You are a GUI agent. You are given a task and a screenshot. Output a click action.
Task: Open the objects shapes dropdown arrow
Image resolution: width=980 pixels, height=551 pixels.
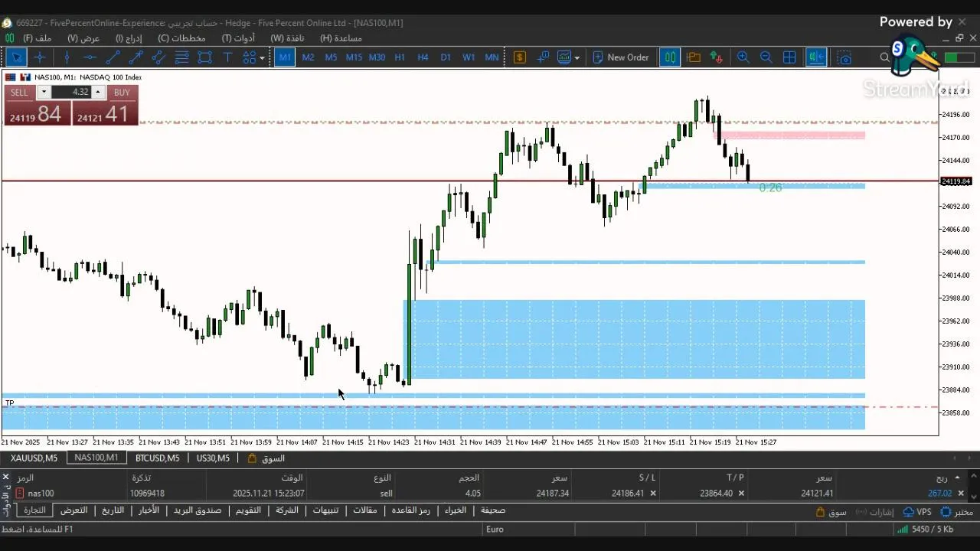click(262, 57)
